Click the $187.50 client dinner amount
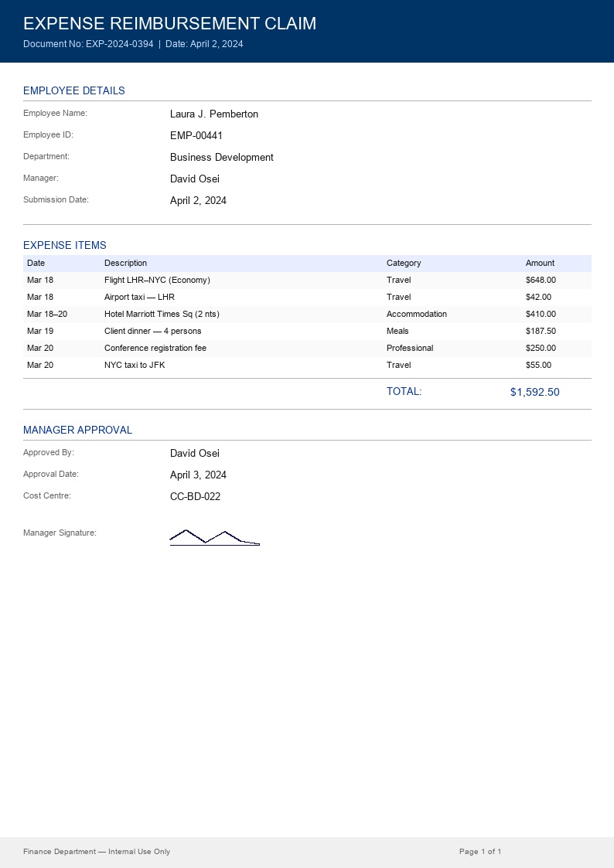 click(541, 331)
